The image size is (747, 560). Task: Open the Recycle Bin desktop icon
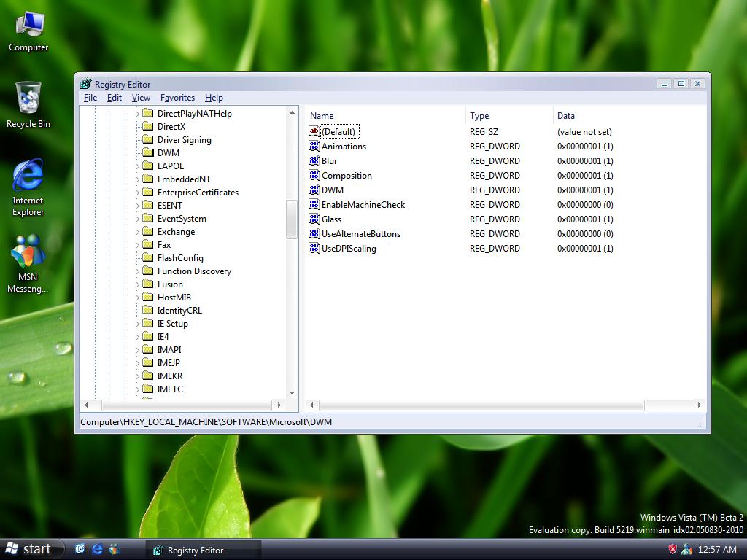(28, 98)
